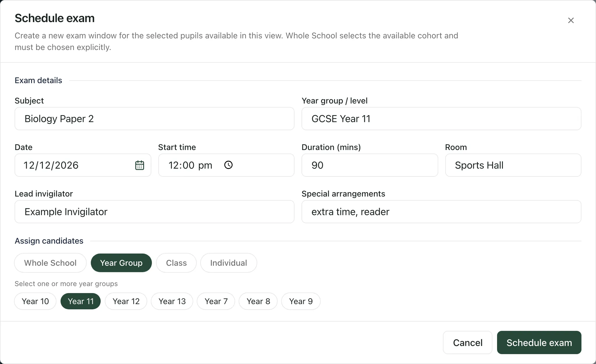596x364 pixels.
Task: Toggle the Year 9 chip
Action: pos(301,301)
